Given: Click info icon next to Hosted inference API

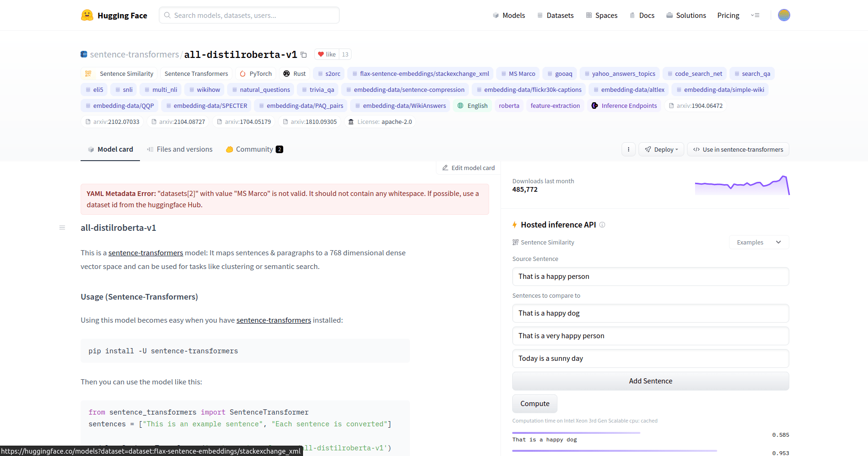Looking at the screenshot, I should pyautogui.click(x=602, y=225).
